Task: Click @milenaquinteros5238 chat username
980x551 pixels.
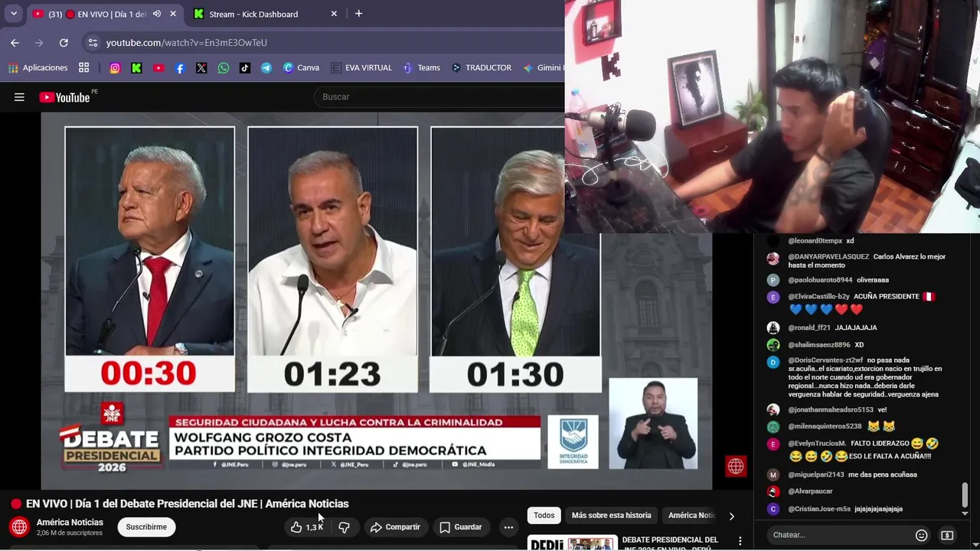Action: pos(825,426)
